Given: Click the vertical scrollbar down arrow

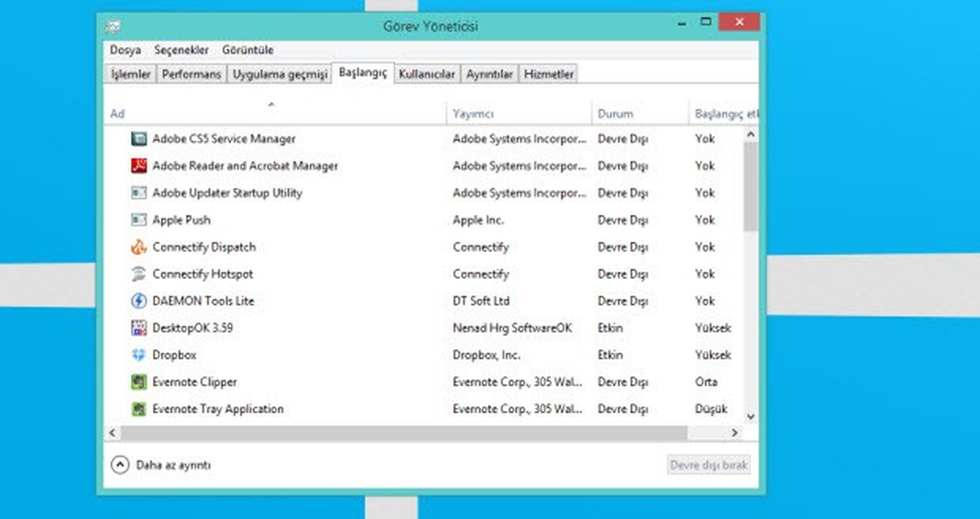Looking at the screenshot, I should [751, 417].
